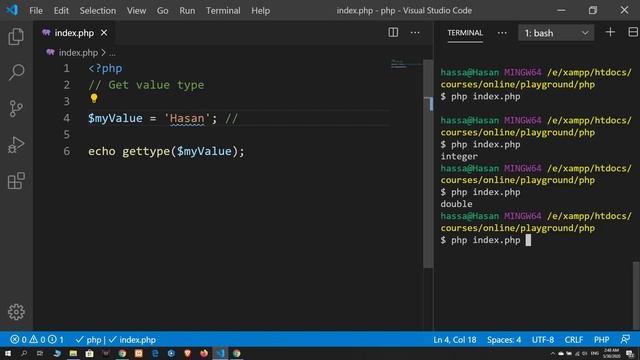Click the split editor right icon
640x360 pixels.
(x=393, y=33)
